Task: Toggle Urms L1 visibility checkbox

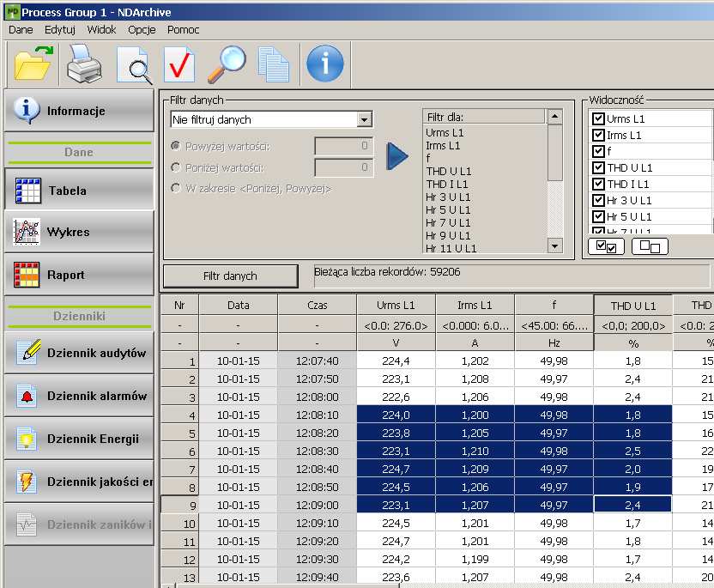Action: 598,118
